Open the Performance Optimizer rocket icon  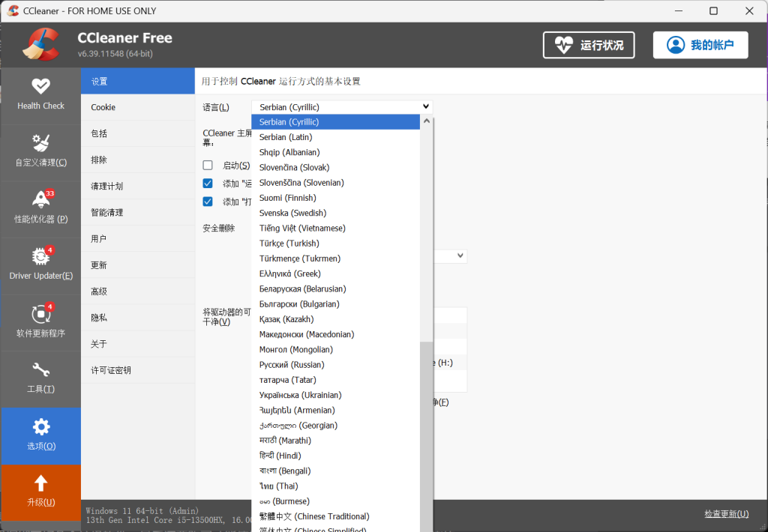pos(40,199)
